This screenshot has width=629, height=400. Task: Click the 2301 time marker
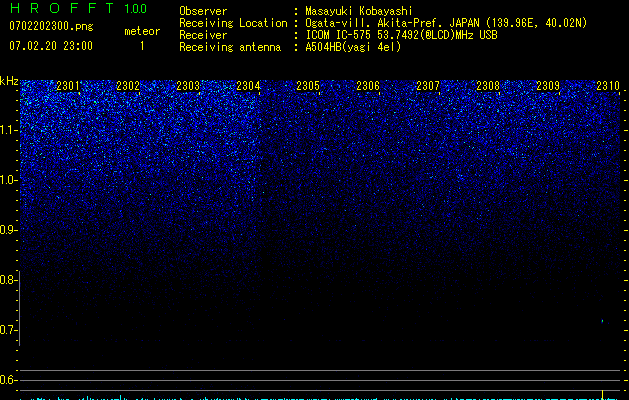[x=68, y=85]
